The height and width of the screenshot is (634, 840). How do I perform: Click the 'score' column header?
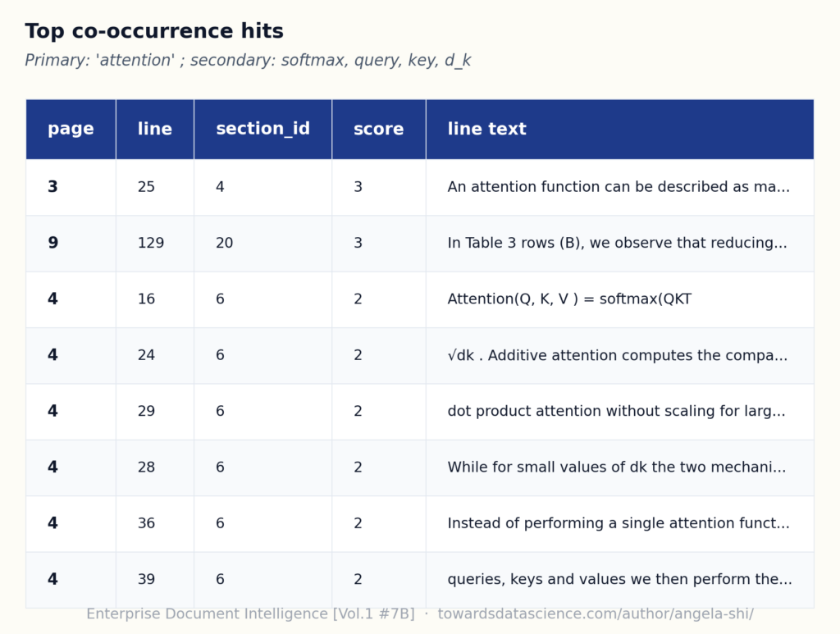click(379, 129)
